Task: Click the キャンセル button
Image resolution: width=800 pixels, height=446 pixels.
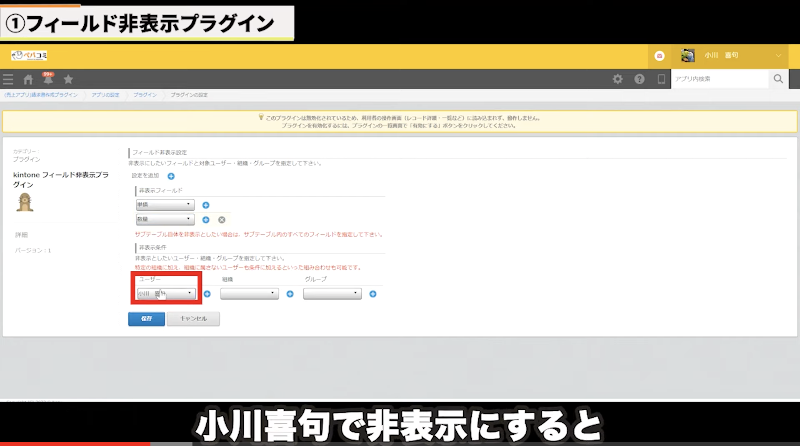Action: click(x=193, y=319)
